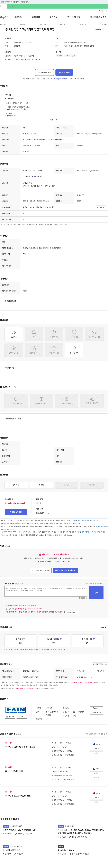Open 지도 보기 dropdown for 근무 예정지
The height and width of the screenshot is (868, 108).
101,207
